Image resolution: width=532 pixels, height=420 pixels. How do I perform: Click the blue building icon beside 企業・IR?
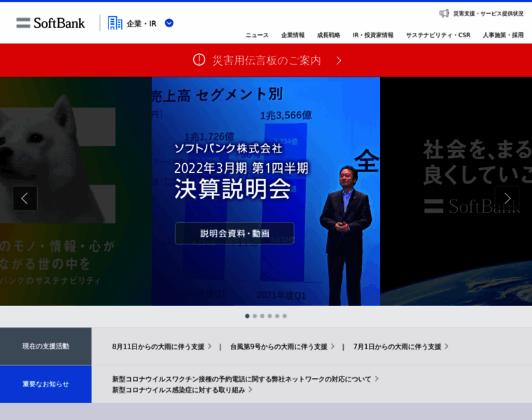[115, 23]
